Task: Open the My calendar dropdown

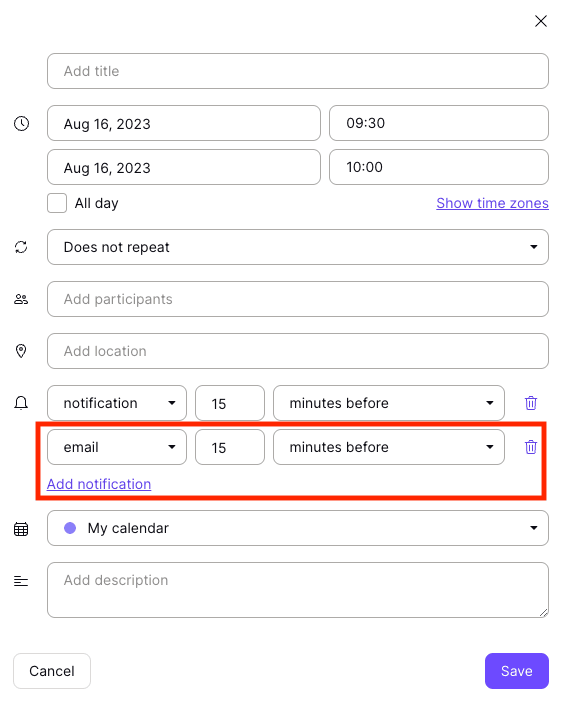Action: click(298, 528)
